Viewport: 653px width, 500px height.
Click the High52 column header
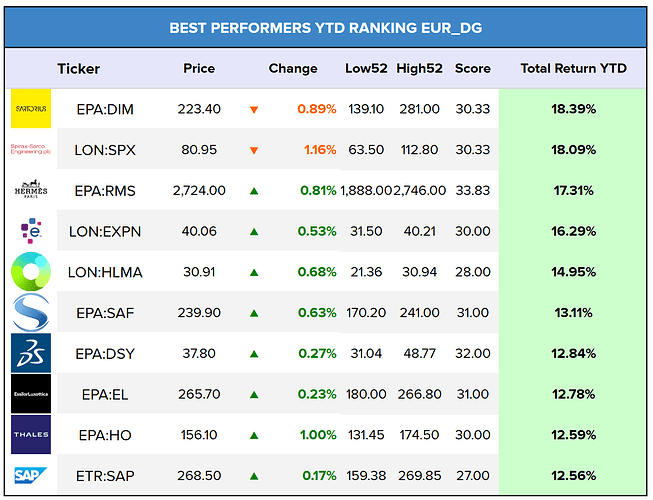point(419,68)
